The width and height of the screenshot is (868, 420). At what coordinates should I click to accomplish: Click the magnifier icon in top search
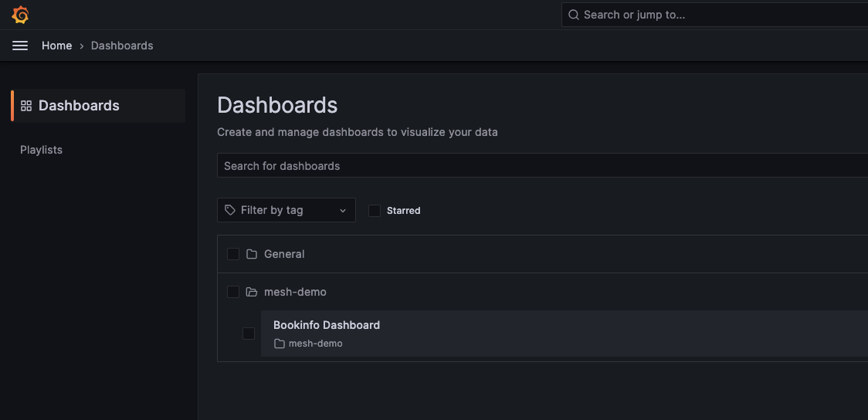(574, 15)
